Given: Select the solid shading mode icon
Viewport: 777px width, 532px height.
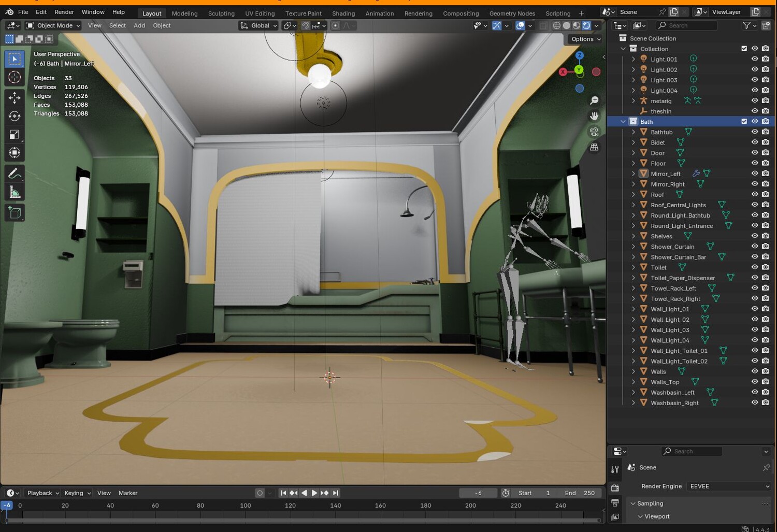Looking at the screenshot, I should [x=567, y=25].
